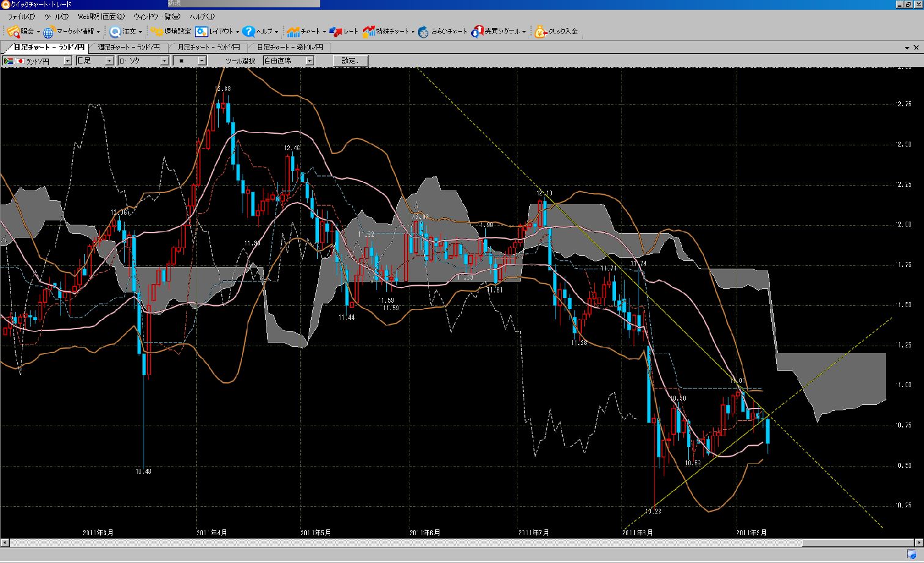Open the 照会 inquiry toolbar icon
Screen dimensions: 924x563
click(x=13, y=32)
